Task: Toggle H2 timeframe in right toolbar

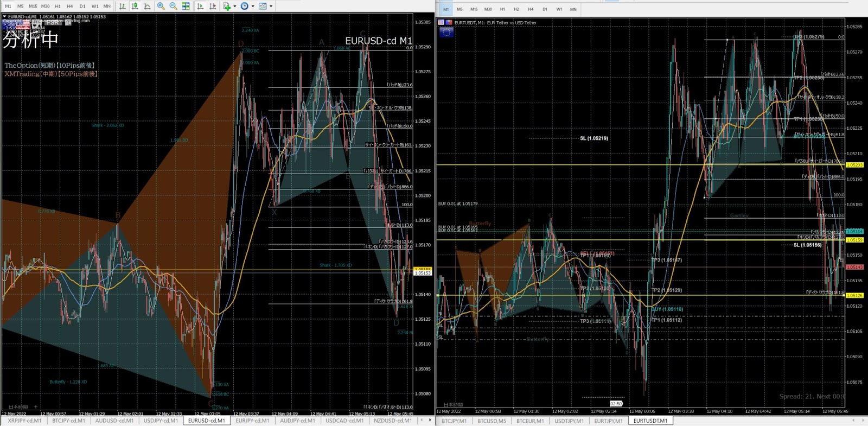Action: [x=516, y=9]
